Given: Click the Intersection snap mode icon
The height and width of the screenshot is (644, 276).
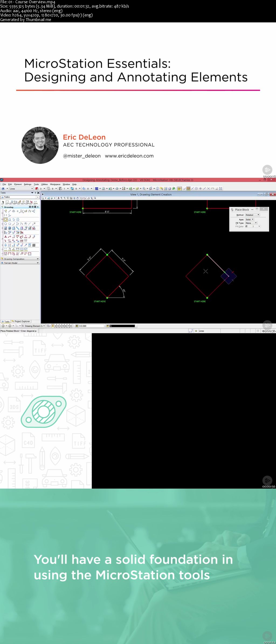Looking at the screenshot, I should pos(208,189).
